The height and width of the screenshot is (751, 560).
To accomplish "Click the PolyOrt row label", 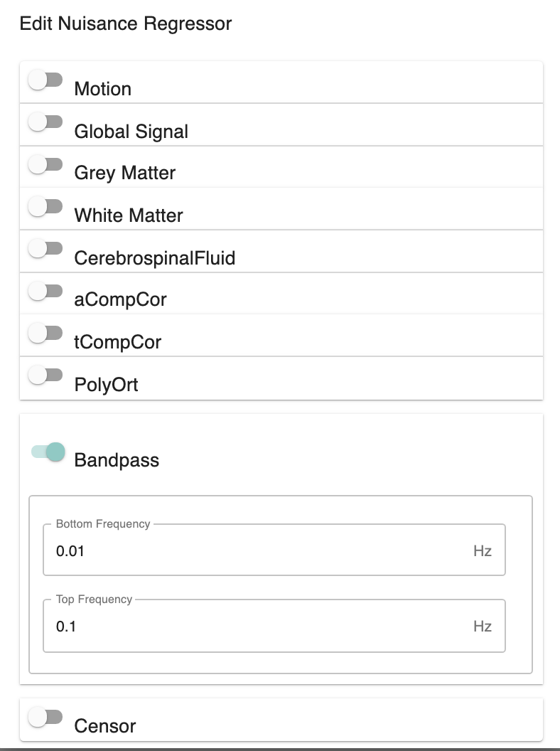I will coord(106,385).
